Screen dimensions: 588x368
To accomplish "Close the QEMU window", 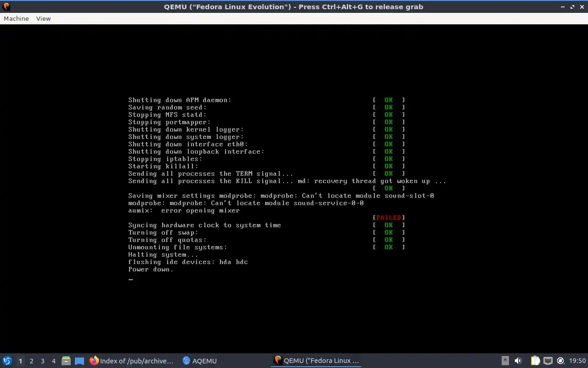I will (582, 7).
